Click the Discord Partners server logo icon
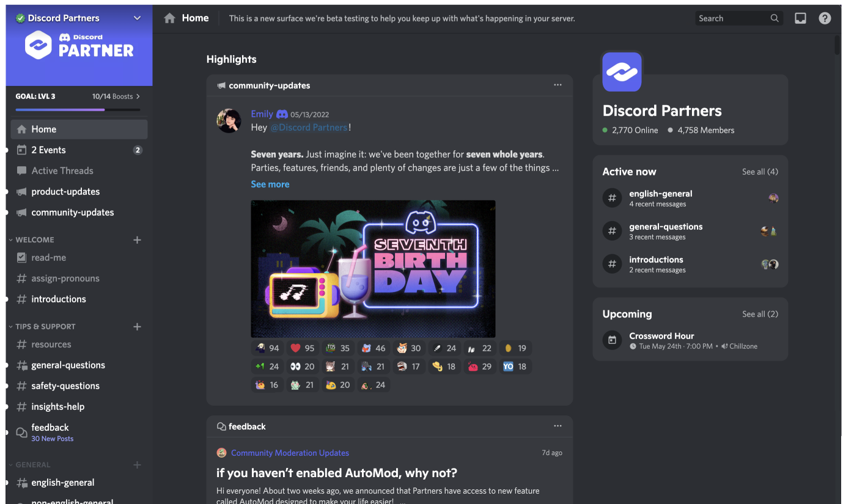 click(x=622, y=71)
